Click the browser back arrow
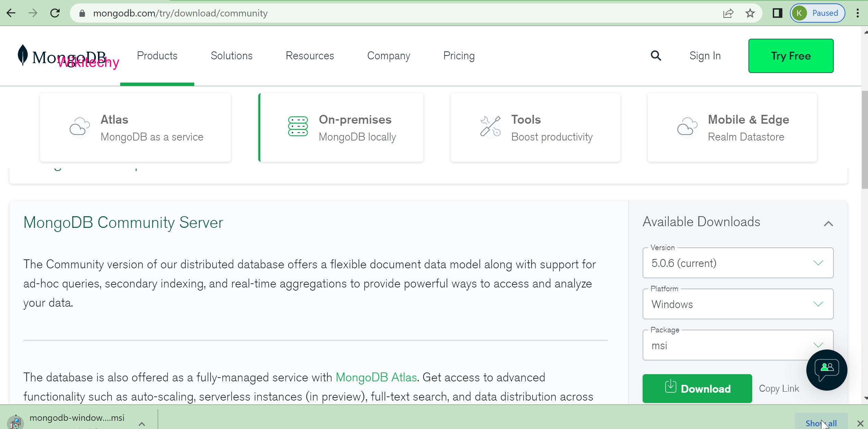 [x=11, y=13]
